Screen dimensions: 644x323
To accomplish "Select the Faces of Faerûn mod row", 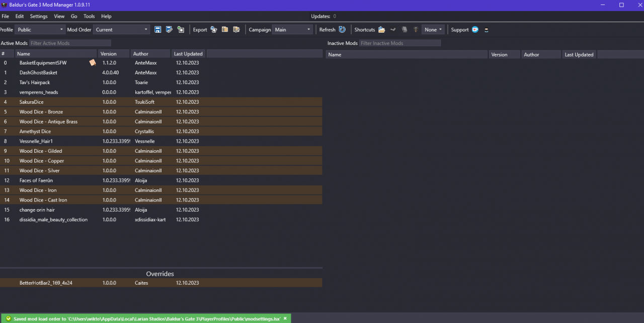I will [161, 180].
